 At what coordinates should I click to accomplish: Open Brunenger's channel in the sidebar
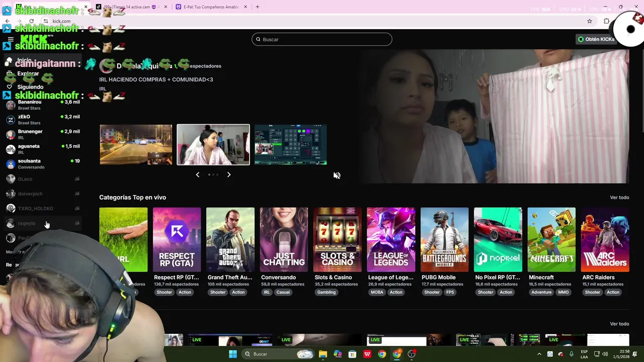[x=43, y=134]
